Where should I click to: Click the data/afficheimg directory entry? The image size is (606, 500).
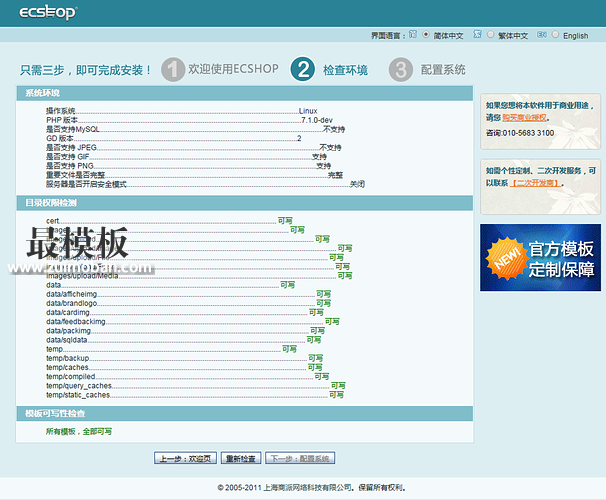click(71, 294)
